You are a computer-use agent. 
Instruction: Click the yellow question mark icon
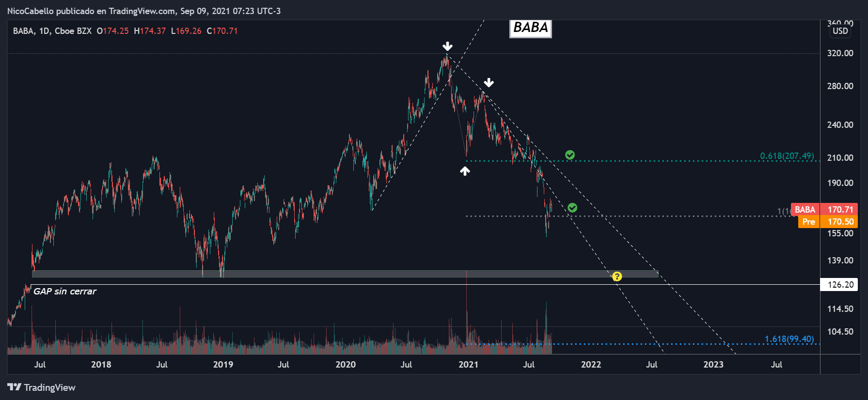[x=617, y=277]
